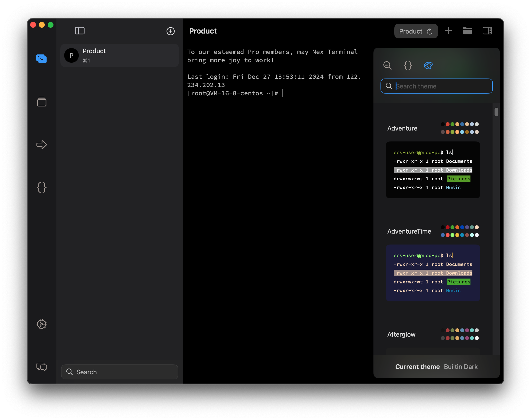This screenshot has width=531, height=420.
Task: Open the terminal sessions sidebar icon
Action: (41, 59)
